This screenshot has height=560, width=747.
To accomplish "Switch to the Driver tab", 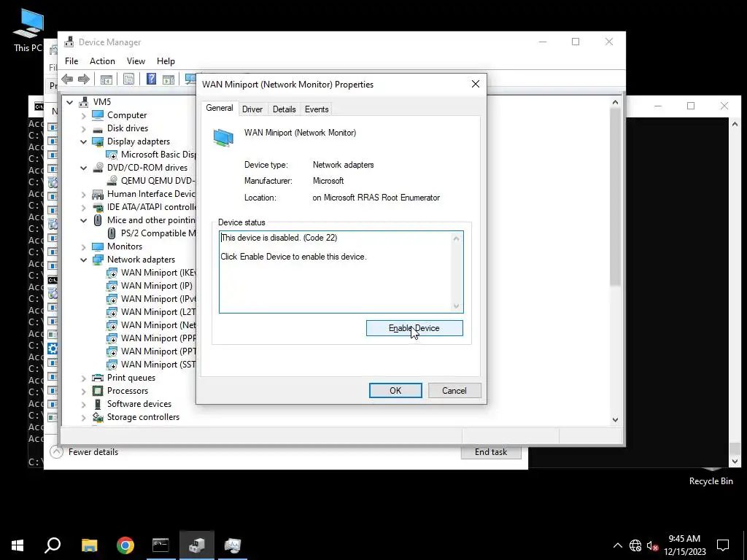I will coord(252,109).
